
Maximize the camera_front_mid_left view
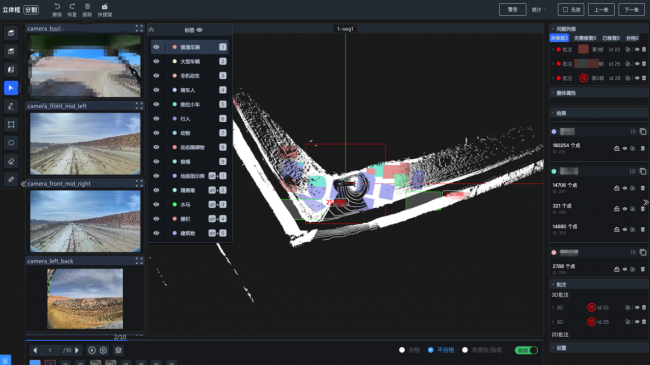[x=139, y=106]
